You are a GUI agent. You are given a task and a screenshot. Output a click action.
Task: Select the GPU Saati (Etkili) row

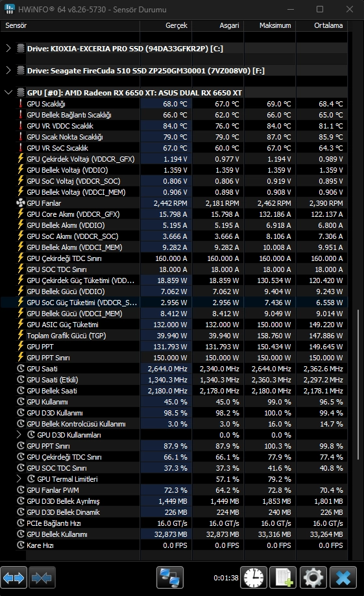point(174,379)
